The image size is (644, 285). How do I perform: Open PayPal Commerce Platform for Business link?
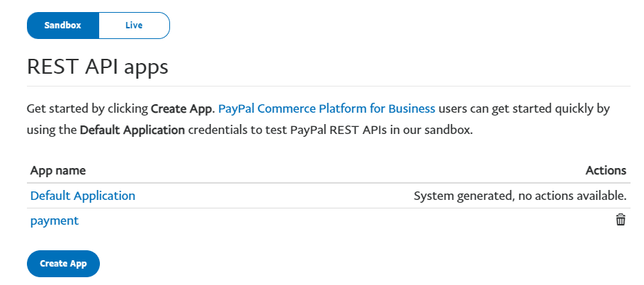pos(327,109)
